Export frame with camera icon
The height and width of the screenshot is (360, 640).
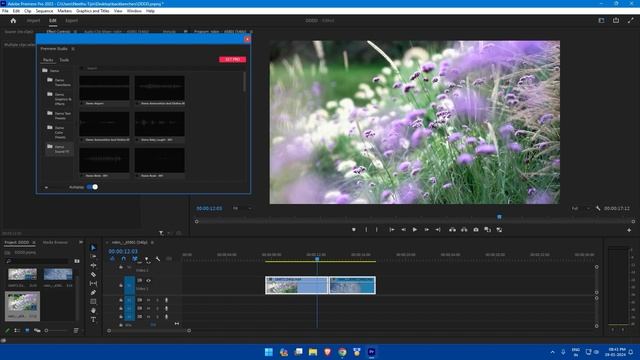pos(476,230)
